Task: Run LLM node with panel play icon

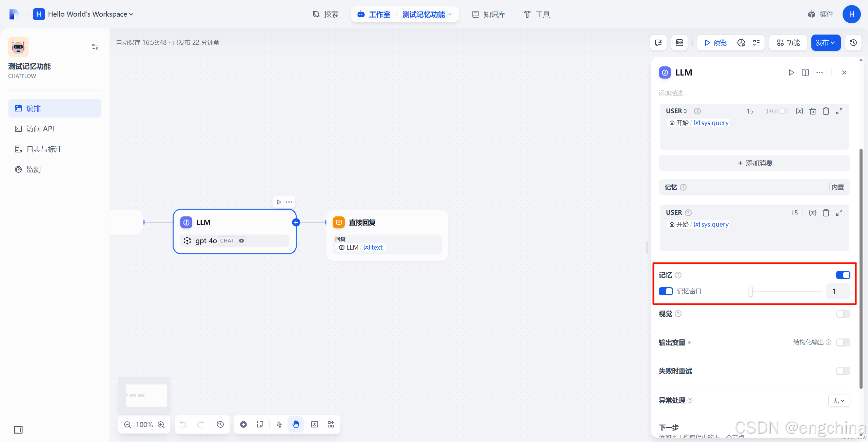Action: point(791,72)
